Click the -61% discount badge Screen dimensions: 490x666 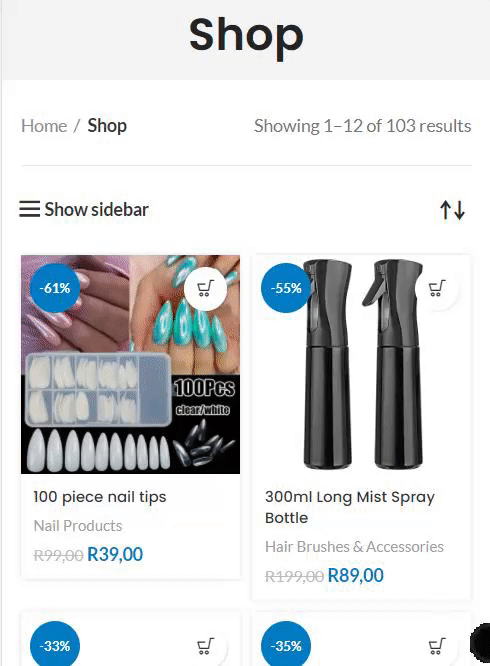[55, 288]
